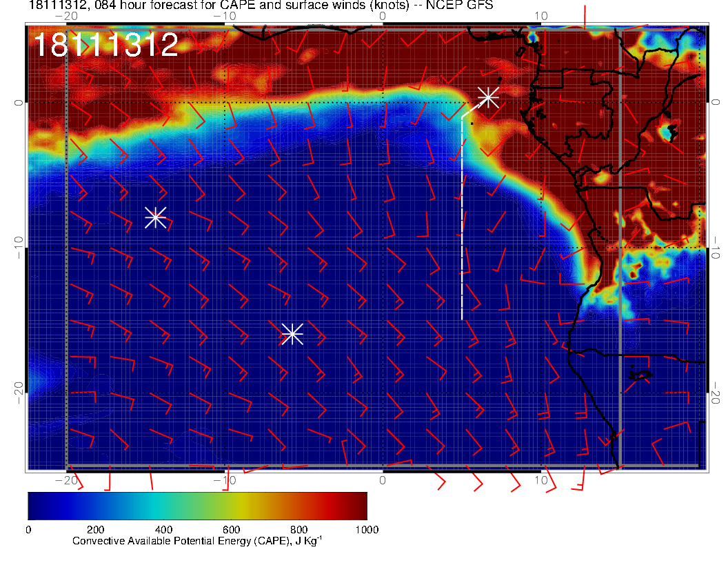Pick the dark blue start of the CAPE colorbar

34,506
